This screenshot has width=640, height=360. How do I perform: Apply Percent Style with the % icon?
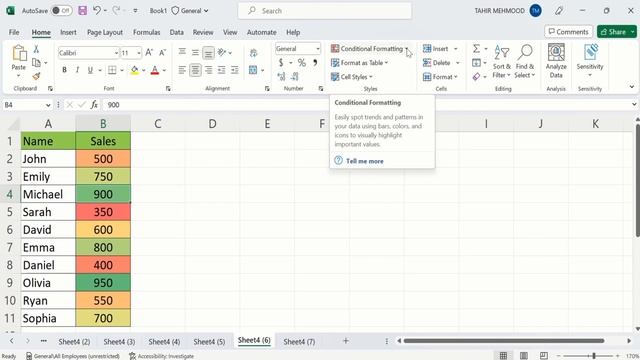pos(302,63)
